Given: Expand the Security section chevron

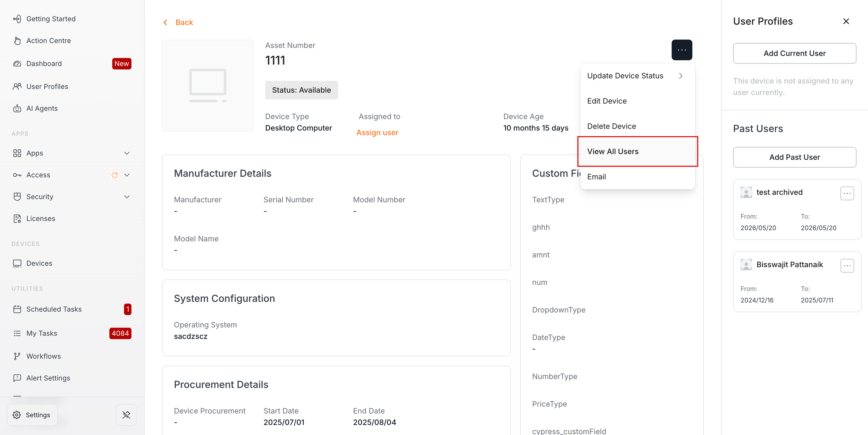Looking at the screenshot, I should tap(127, 197).
